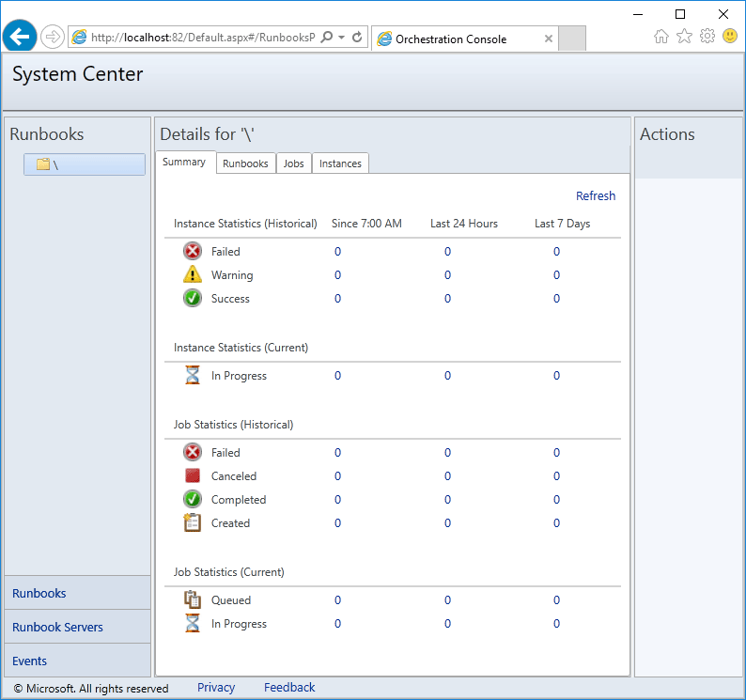
Task: Click the 'Created' row label
Action: coord(230,523)
